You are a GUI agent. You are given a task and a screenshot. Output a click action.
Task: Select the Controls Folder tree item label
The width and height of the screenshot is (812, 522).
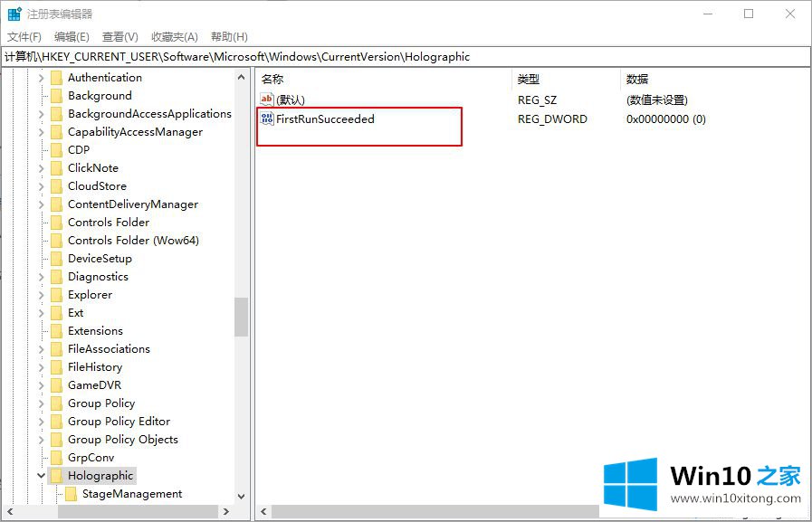tap(109, 223)
